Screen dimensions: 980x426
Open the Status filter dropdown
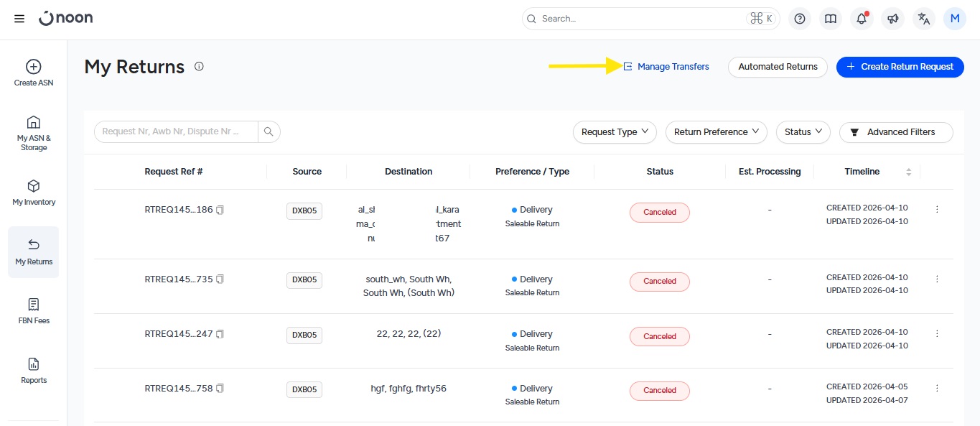pos(803,132)
